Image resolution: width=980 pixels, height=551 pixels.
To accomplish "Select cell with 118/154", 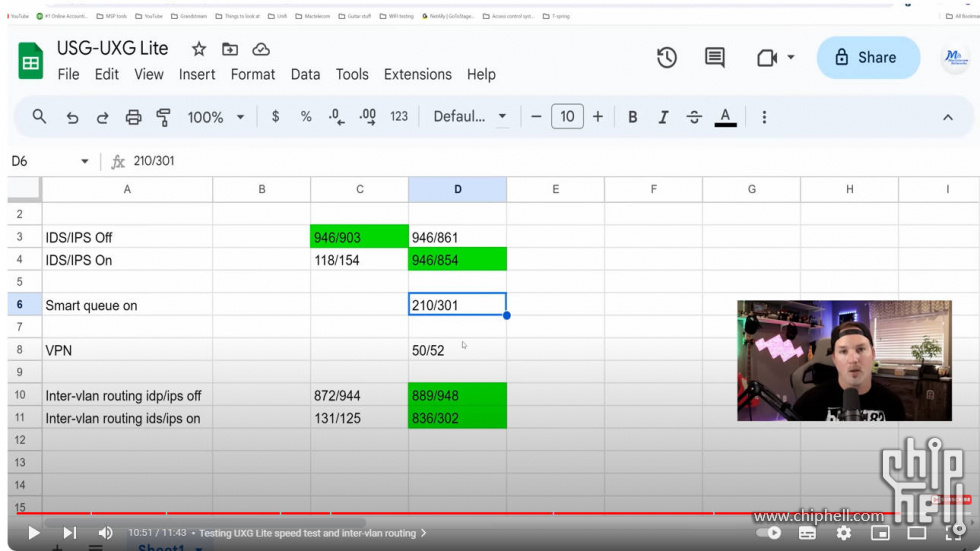I will pos(359,259).
